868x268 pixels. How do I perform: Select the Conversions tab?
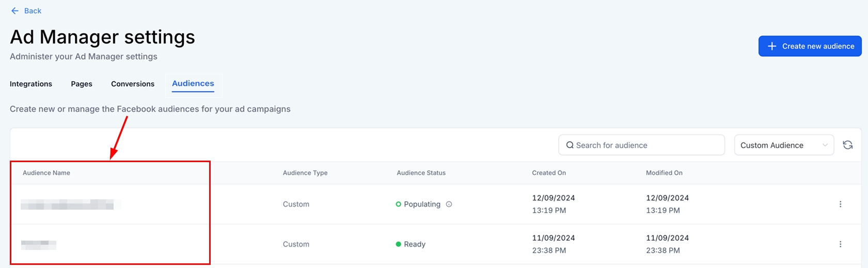133,84
